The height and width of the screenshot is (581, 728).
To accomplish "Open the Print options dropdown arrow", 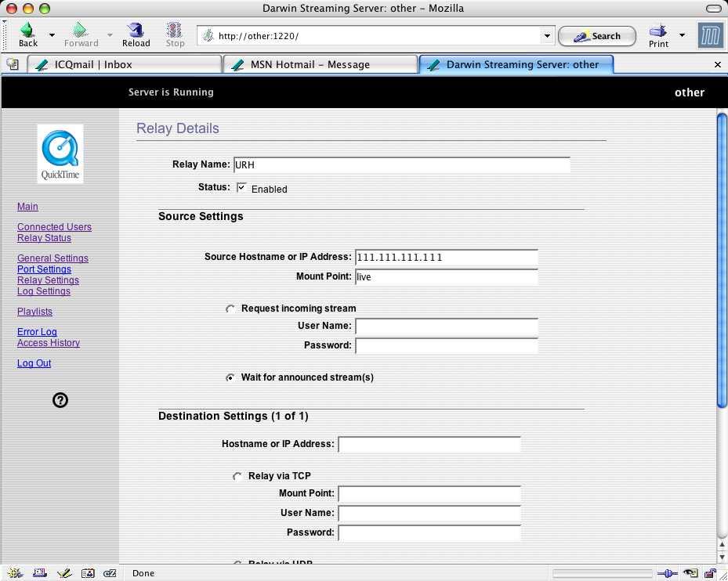I will tap(682, 35).
